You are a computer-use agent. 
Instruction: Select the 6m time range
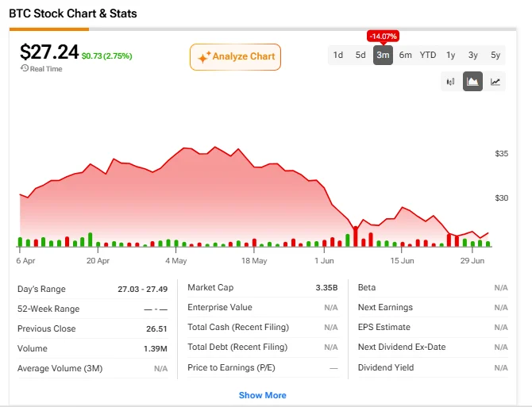(406, 55)
